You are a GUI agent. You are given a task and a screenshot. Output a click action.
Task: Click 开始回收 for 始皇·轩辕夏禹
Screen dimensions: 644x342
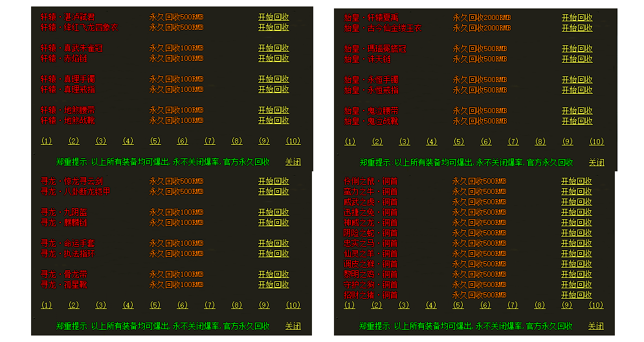[x=577, y=17]
